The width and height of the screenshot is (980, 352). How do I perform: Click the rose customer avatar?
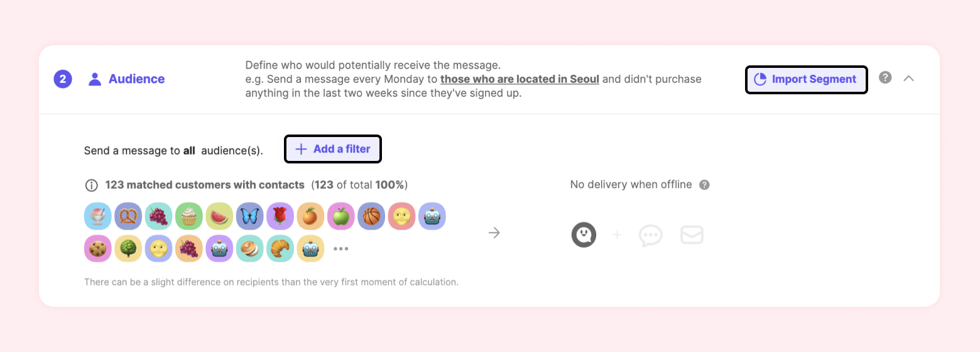tap(280, 216)
